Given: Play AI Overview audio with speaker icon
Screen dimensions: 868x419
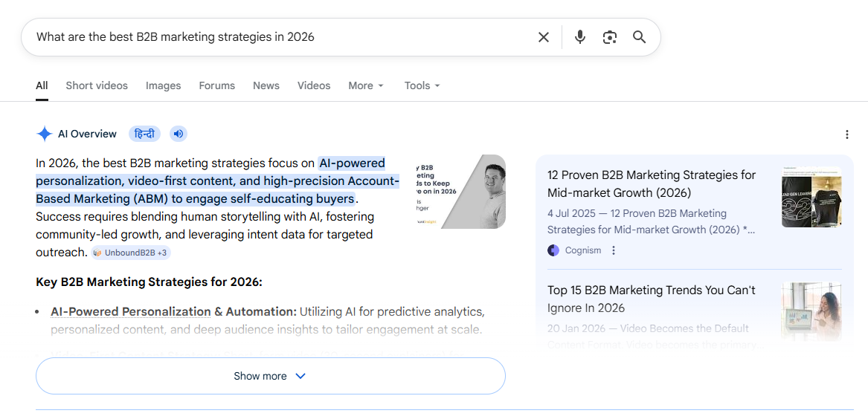Looking at the screenshot, I should (x=178, y=134).
